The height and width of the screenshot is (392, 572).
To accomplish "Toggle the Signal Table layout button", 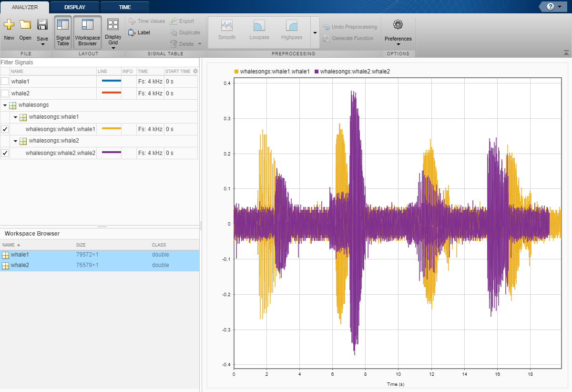I will click(63, 32).
